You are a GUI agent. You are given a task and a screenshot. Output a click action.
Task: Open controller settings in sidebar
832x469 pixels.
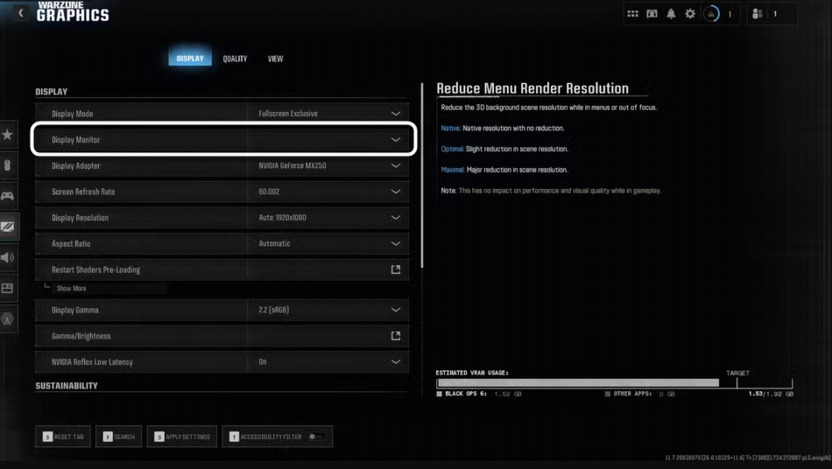click(7, 196)
